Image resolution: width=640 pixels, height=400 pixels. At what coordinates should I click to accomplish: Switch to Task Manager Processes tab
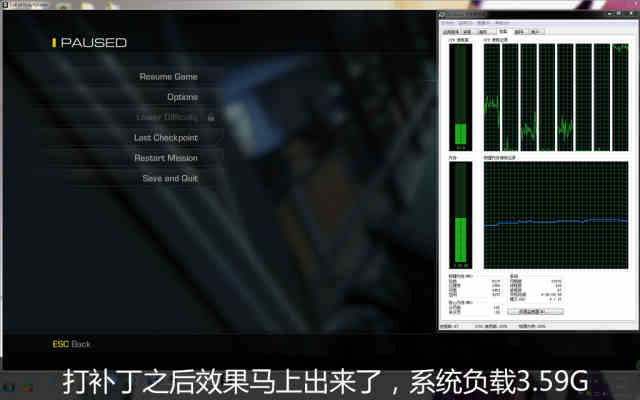467,31
